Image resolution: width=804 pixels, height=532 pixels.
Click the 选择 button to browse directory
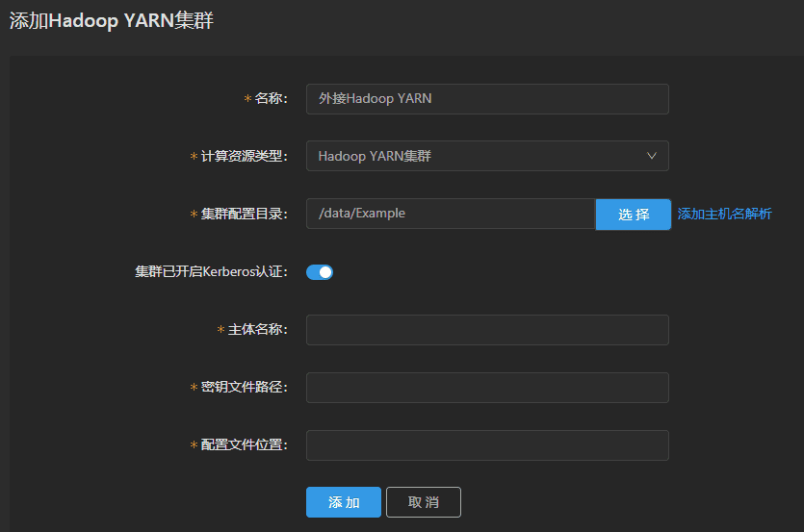pyautogui.click(x=633, y=215)
